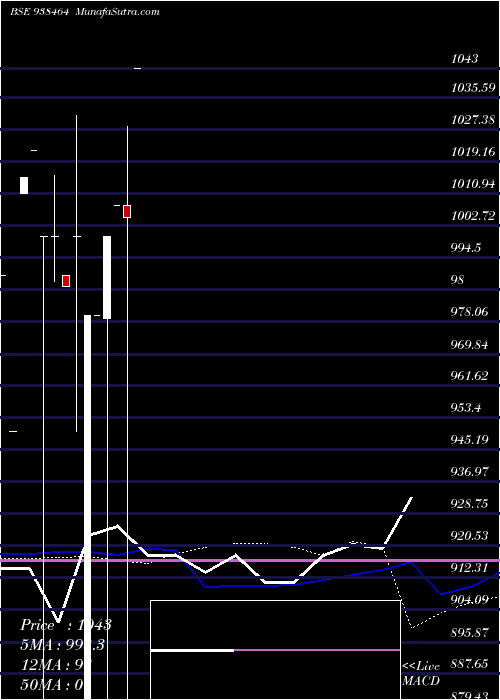This screenshot has height=700, width=500.
Task: Click the '945.19' price axis label
Action: (x=470, y=440)
